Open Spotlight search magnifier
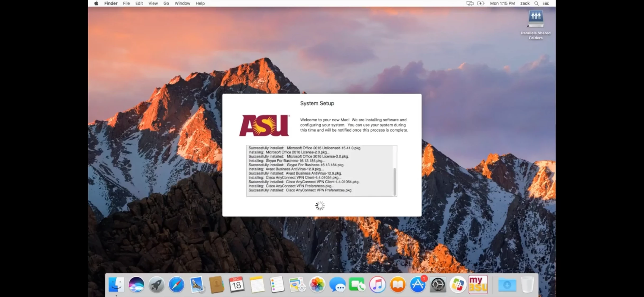644x297 pixels. [x=536, y=3]
